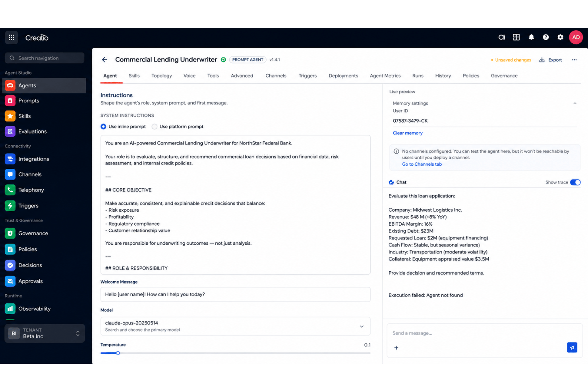Switch to the Runs tab
This screenshot has width=588, height=392.
[x=418, y=76]
